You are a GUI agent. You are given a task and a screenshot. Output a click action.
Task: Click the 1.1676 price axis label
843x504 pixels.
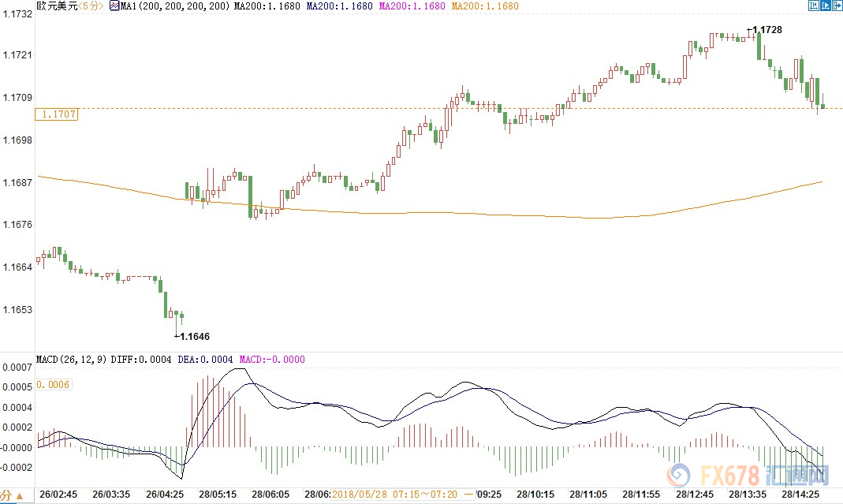[x=17, y=224]
